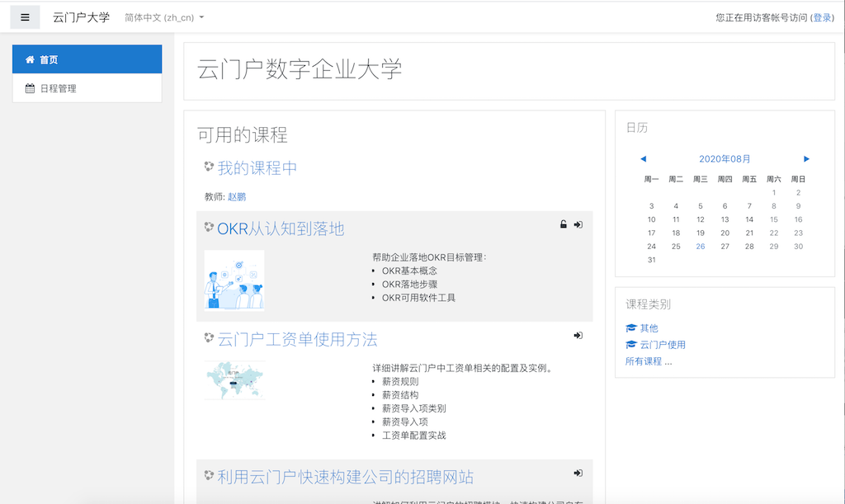Click calendar date 14
Image resolution: width=845 pixels, height=504 pixels.
tap(749, 219)
